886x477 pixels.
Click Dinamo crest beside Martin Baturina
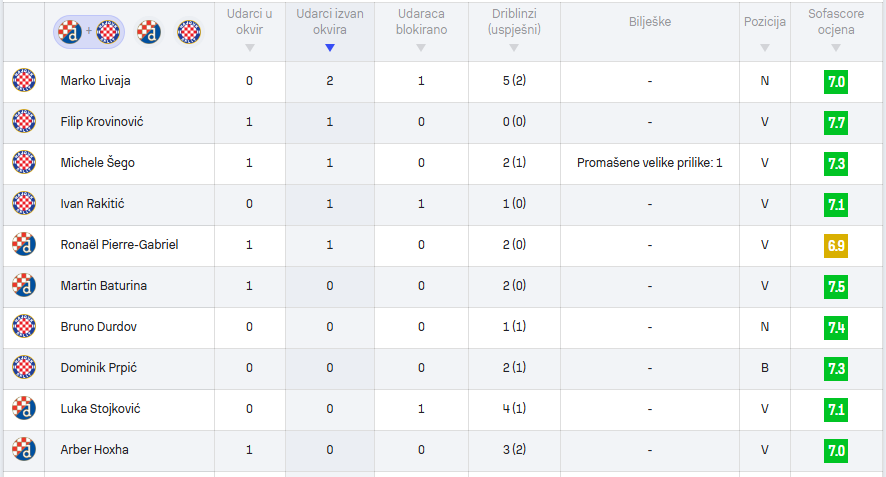[x=24, y=285]
